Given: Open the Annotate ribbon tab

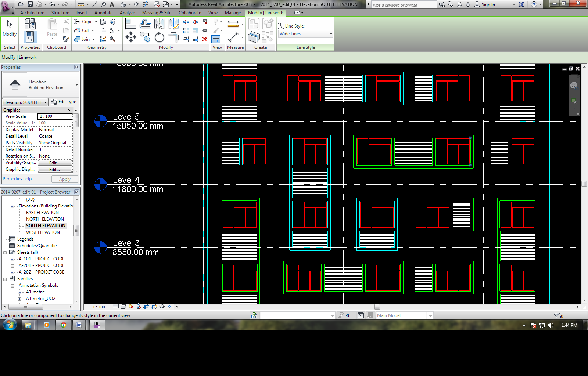Looking at the screenshot, I should coord(103,13).
